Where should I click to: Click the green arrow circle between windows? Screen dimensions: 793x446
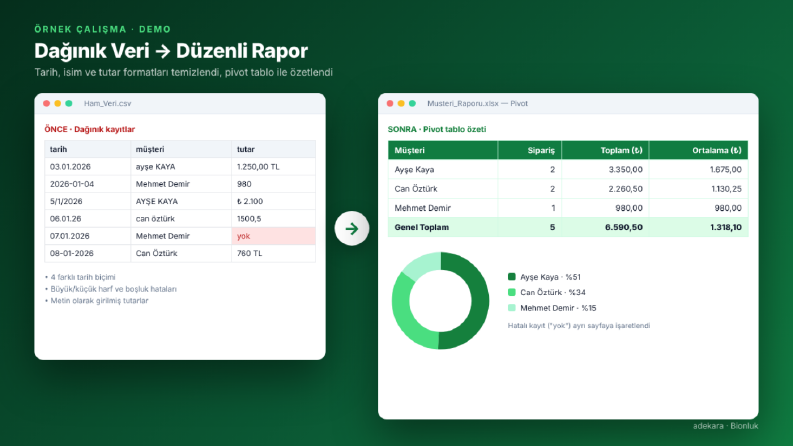(351, 229)
